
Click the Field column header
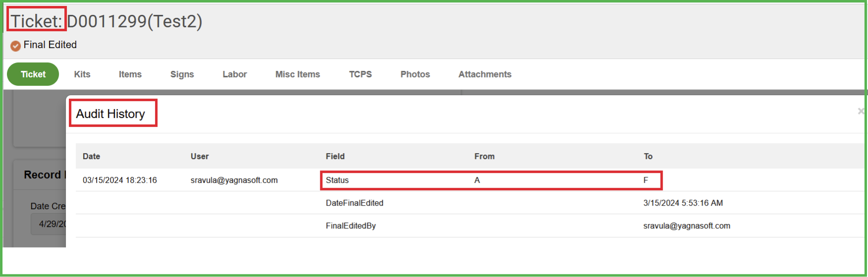[x=335, y=157]
